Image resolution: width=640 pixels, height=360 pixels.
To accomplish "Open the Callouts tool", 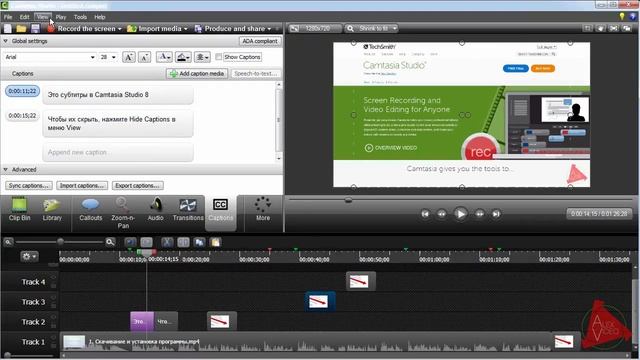I will coord(91,209).
